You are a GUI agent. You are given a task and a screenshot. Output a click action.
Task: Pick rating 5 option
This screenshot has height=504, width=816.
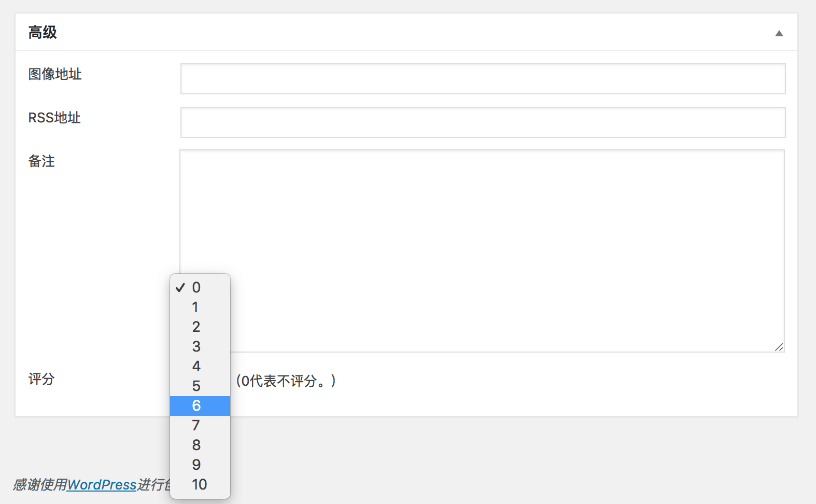point(200,386)
